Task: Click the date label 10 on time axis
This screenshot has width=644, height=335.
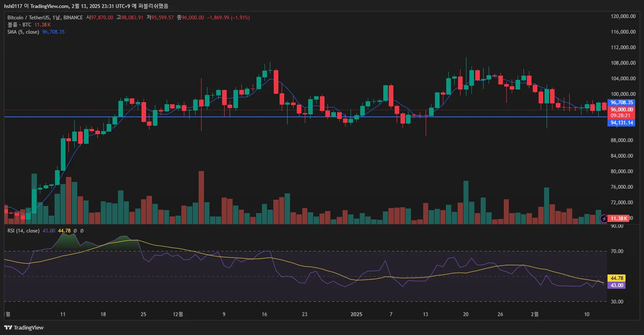Action: click(586, 314)
